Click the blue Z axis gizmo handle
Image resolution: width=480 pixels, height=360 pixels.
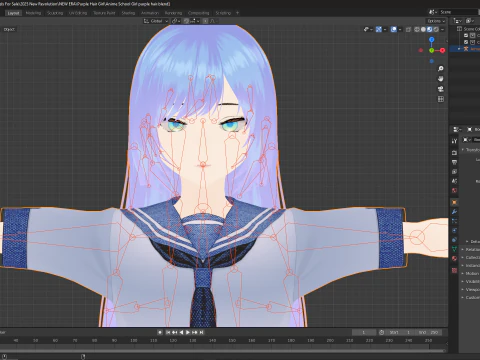[432, 40]
